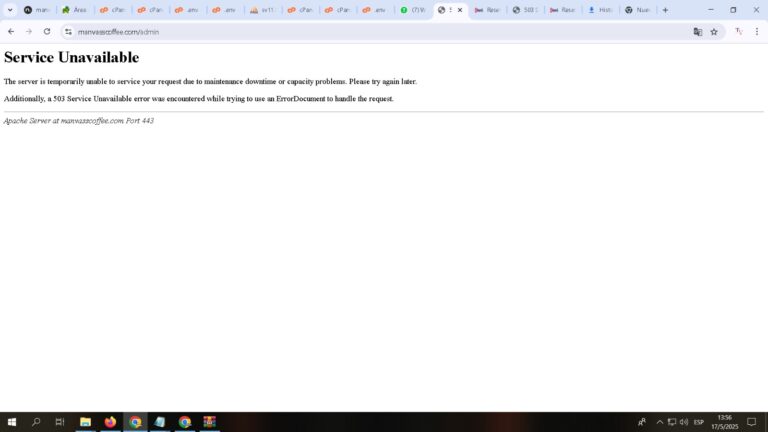Screen dimensions: 768x432
Task: Expand hidden system tray icons
Action: [x=660, y=422]
